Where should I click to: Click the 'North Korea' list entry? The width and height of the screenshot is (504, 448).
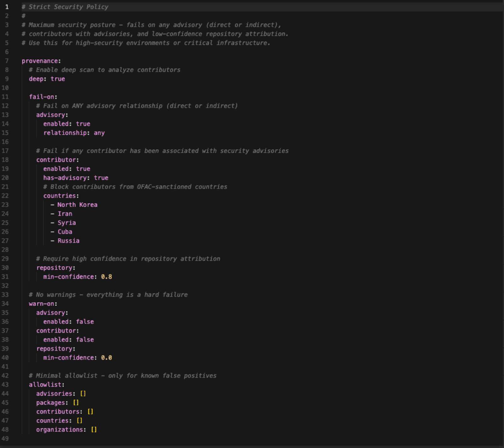77,205
